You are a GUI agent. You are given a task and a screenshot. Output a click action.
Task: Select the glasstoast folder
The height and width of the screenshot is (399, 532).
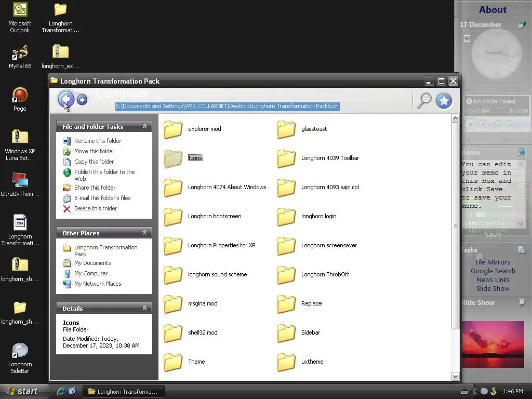click(302, 129)
